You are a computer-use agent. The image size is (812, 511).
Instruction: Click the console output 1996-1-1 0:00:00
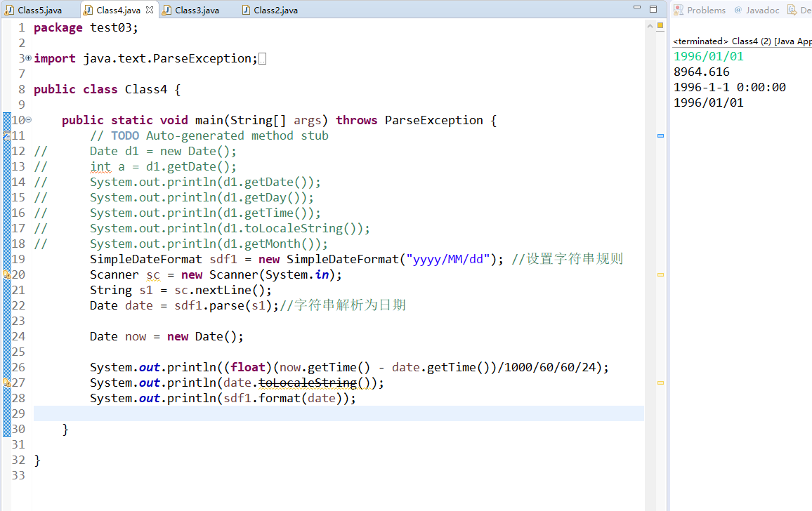729,87
